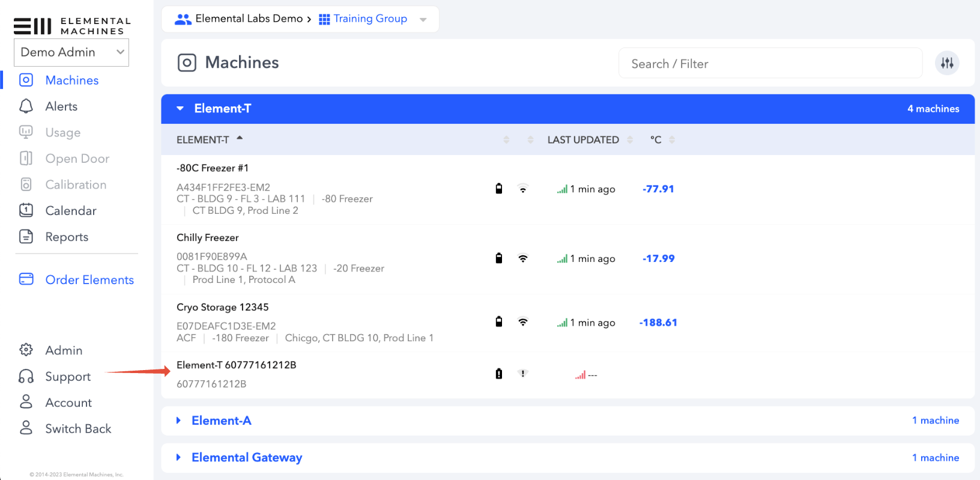980x480 pixels.
Task: Click the Alerts bell icon
Action: tap(26, 106)
